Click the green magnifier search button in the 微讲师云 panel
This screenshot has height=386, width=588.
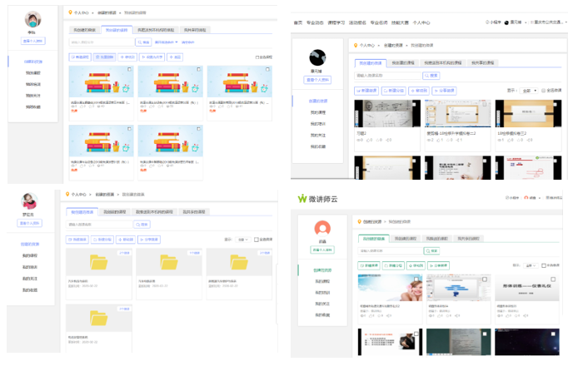point(431,251)
